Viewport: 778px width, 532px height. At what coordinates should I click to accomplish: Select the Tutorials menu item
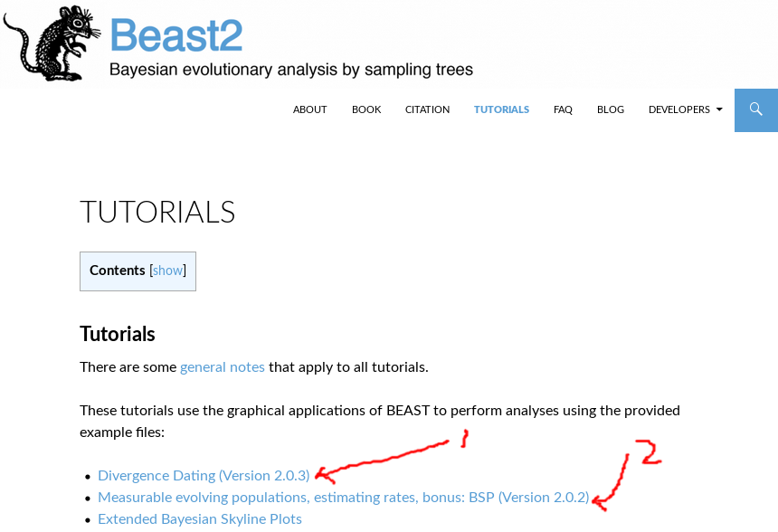pos(501,109)
